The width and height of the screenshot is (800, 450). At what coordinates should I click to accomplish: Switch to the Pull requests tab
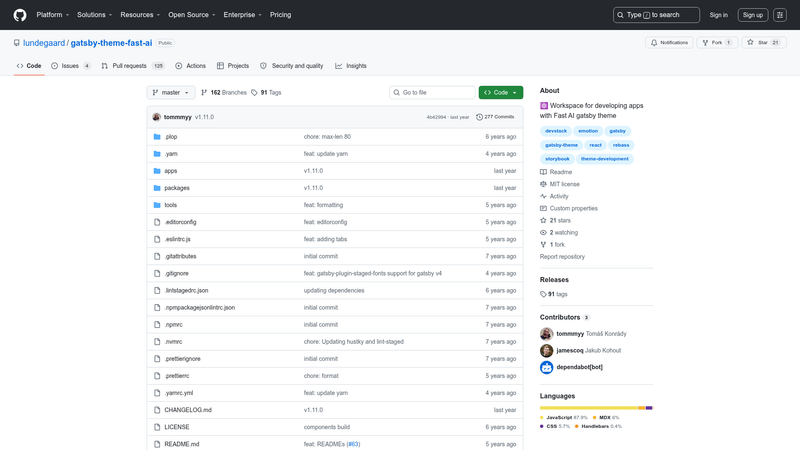(x=133, y=66)
